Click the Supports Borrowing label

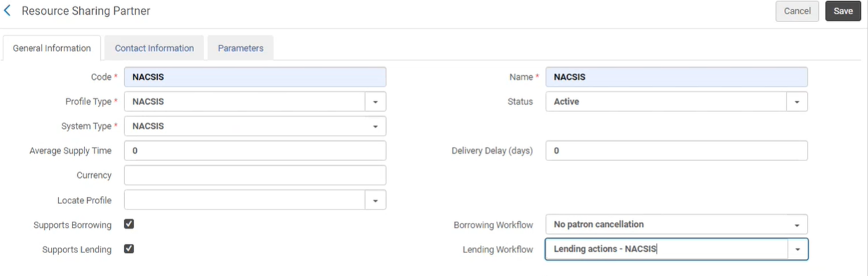point(73,225)
